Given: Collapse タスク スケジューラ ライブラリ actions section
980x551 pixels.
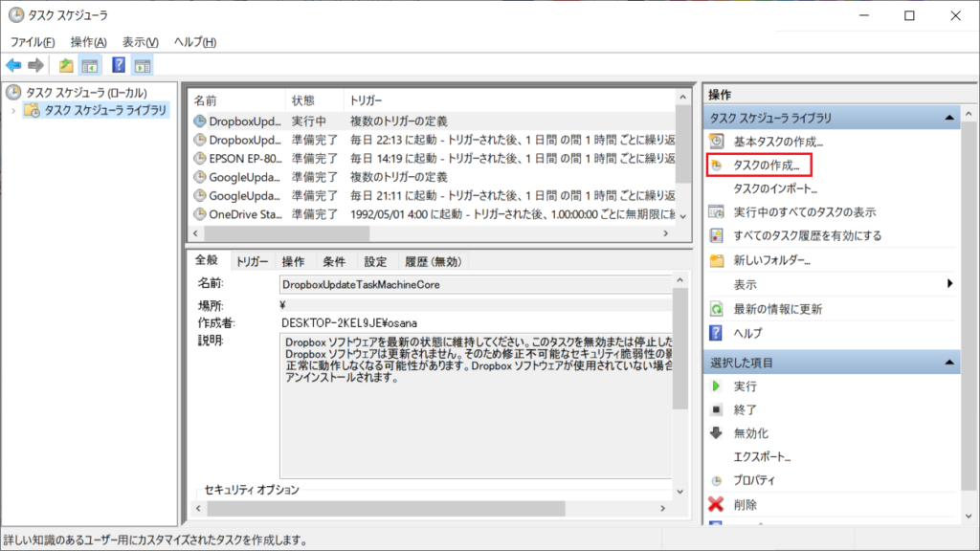Looking at the screenshot, I should pos(949,118).
